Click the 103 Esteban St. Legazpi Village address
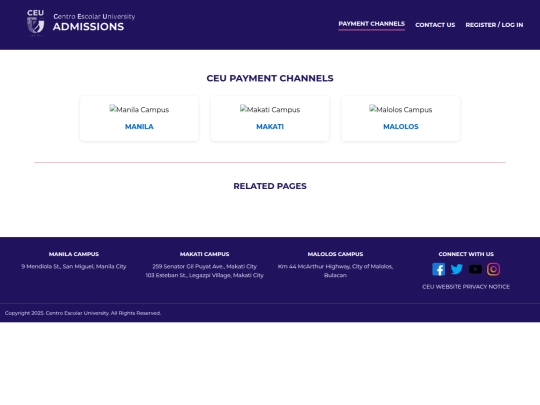 pos(205,275)
